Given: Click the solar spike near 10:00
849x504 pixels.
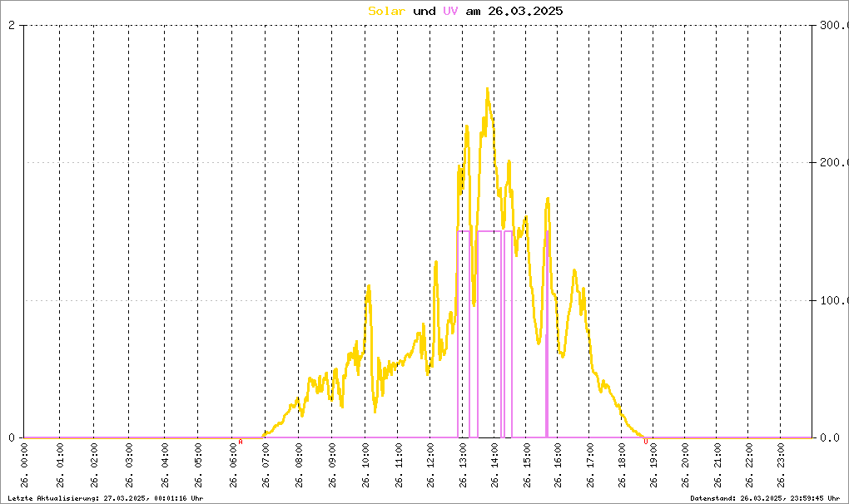Looking at the screenshot, I should point(369,286).
